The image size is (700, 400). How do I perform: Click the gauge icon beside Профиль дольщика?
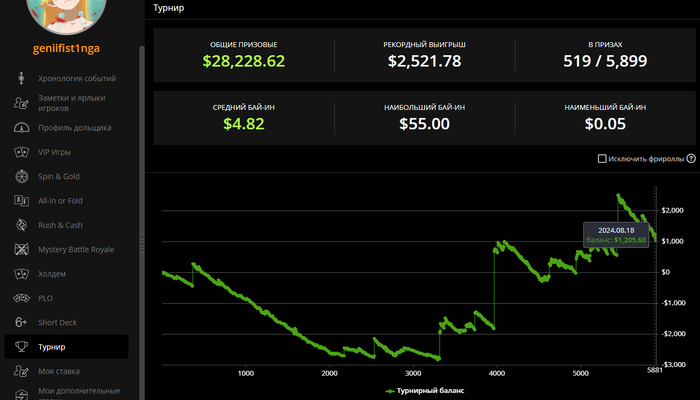tap(21, 128)
